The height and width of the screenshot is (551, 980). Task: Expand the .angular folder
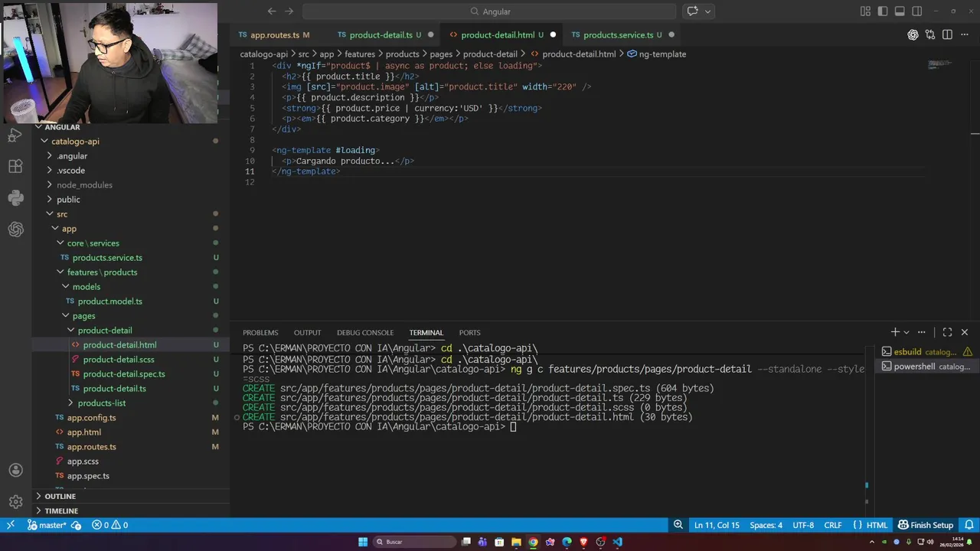point(72,156)
